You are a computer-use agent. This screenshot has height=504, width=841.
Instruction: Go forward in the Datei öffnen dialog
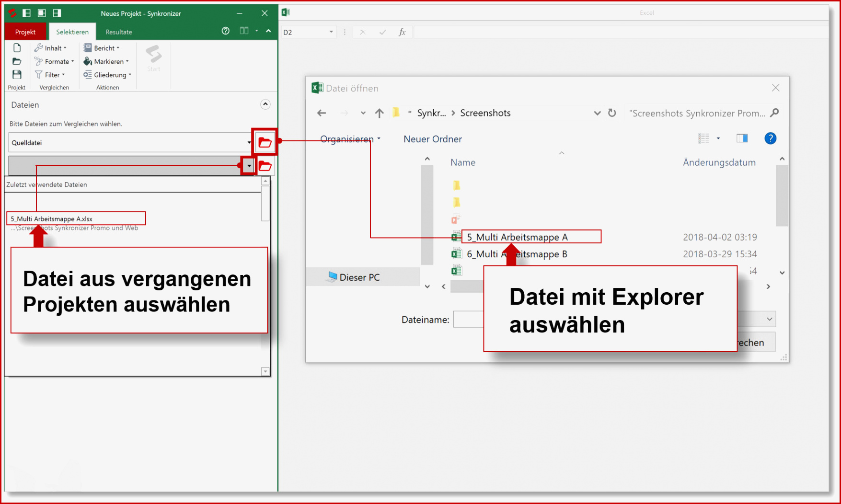[344, 113]
